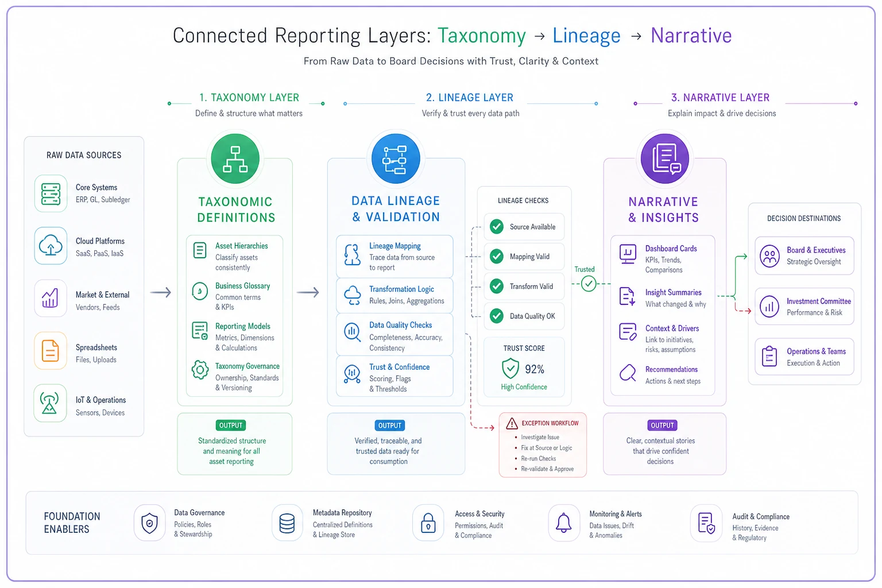Click the Trusted checkmark circle connector
The image size is (882, 588).
589,284
